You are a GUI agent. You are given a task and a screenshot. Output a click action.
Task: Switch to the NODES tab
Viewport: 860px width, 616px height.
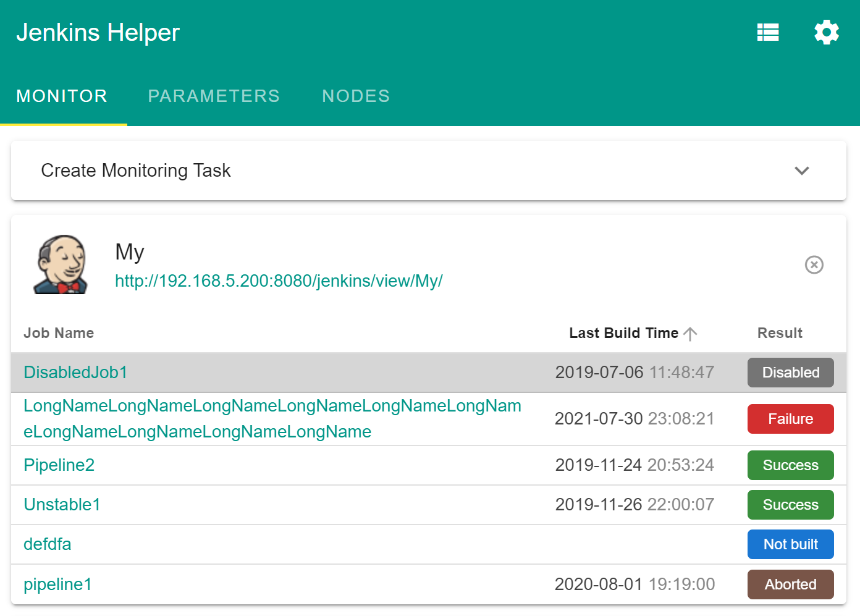click(356, 96)
